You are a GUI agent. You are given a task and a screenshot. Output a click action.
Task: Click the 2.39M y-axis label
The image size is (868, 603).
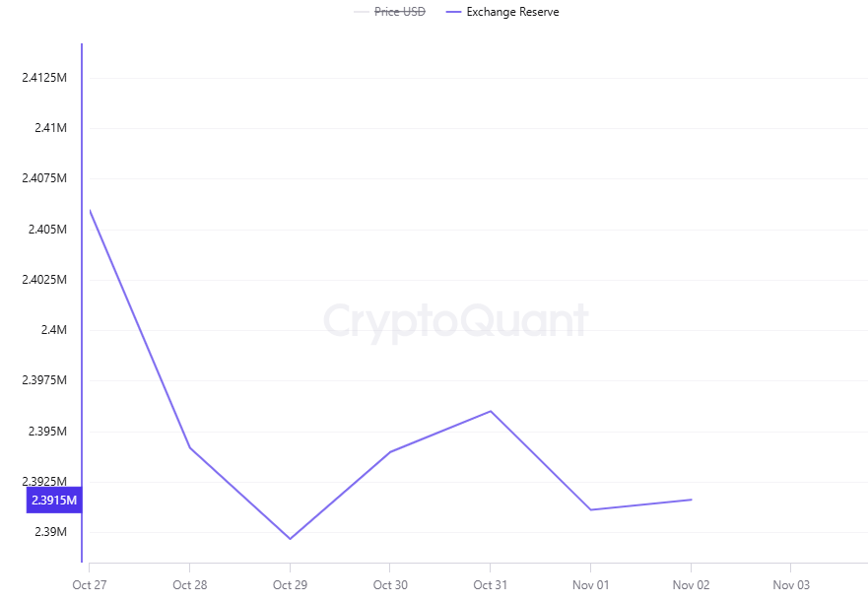click(x=50, y=532)
